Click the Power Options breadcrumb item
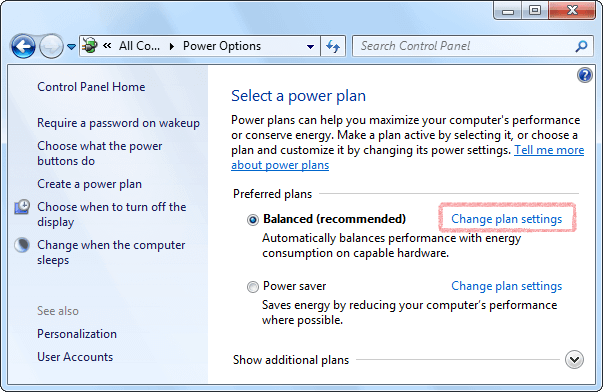This screenshot has height=392, width=603. tap(222, 46)
